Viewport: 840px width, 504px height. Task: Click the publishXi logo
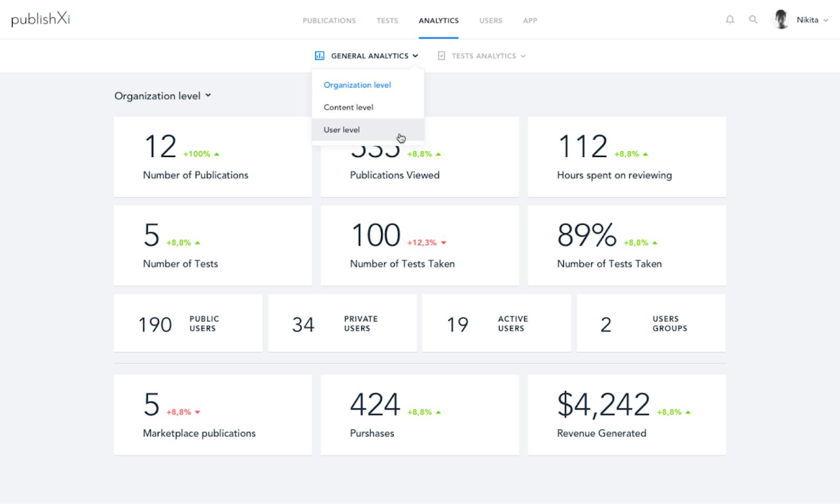click(x=40, y=18)
